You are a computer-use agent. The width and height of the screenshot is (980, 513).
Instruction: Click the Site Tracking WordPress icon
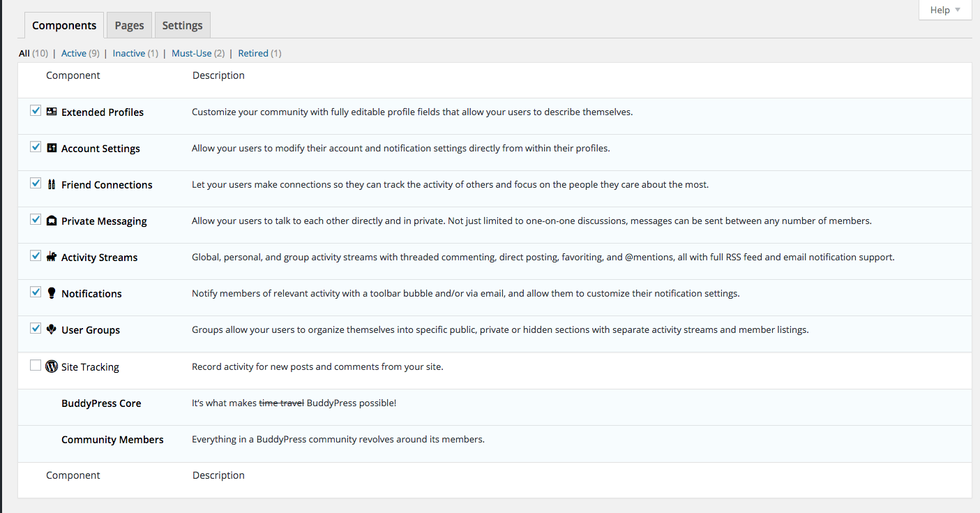click(52, 366)
